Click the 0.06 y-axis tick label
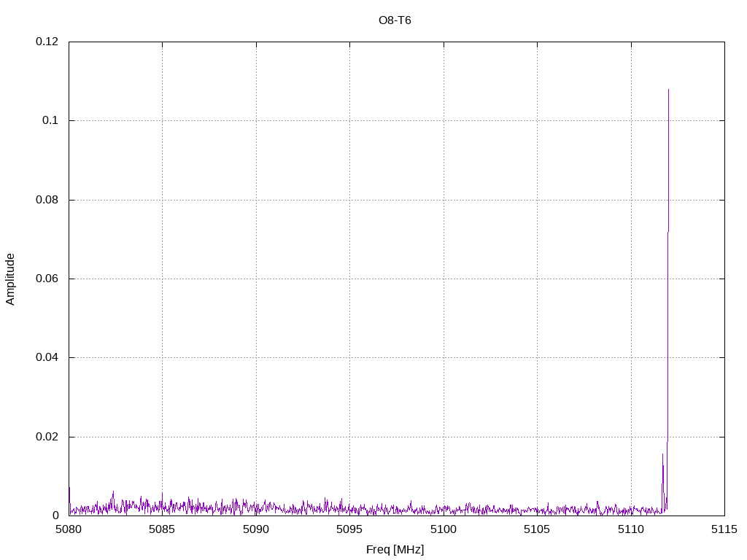This screenshot has width=747, height=560. 47,279
